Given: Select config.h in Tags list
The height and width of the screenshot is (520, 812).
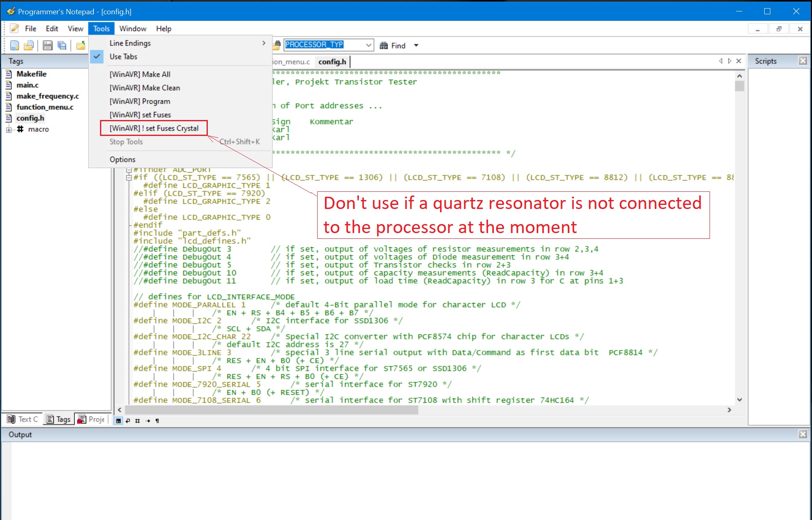Looking at the screenshot, I should [30, 118].
